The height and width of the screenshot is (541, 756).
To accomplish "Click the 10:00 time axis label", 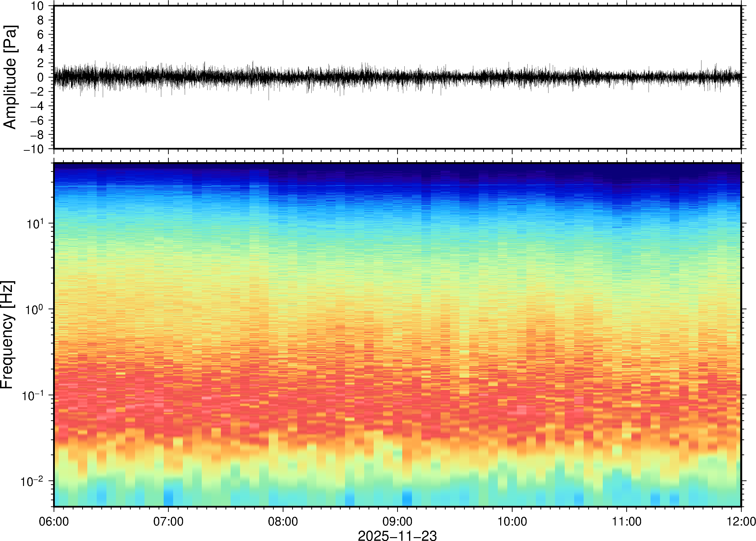I will 512,521.
